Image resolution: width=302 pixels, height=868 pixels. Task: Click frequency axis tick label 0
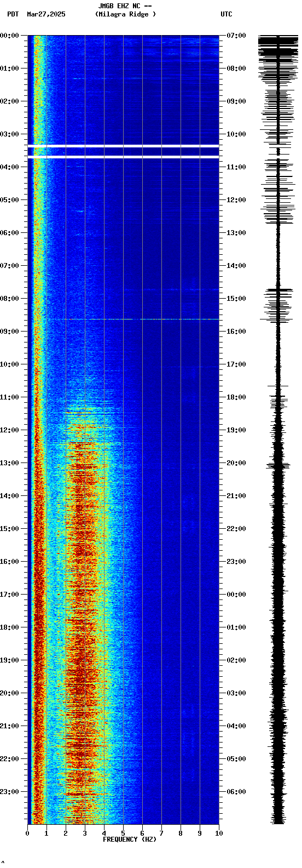(x=27, y=833)
